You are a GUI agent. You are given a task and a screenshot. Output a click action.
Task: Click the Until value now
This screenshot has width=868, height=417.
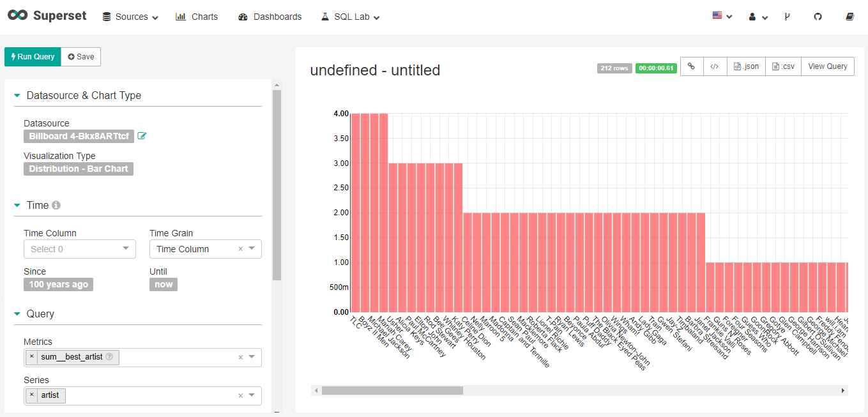pos(164,284)
